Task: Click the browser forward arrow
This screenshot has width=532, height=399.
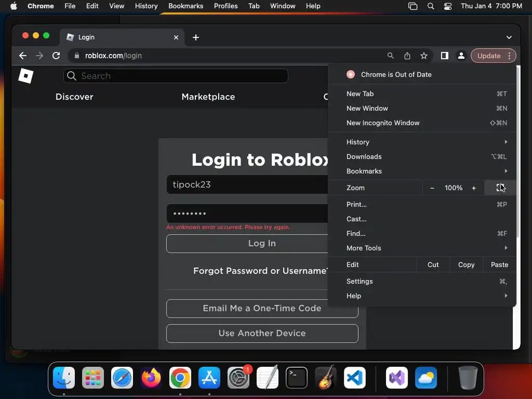Action: coord(39,56)
